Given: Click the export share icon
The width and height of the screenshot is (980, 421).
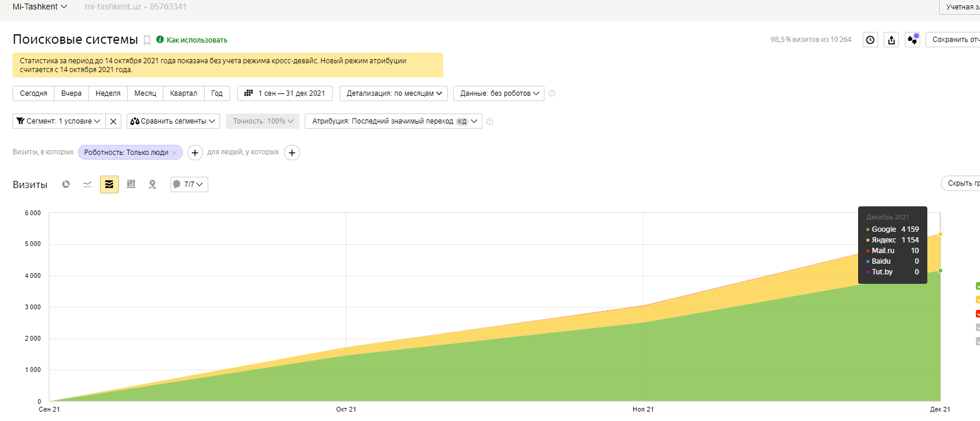Looking at the screenshot, I should pyautogui.click(x=891, y=40).
